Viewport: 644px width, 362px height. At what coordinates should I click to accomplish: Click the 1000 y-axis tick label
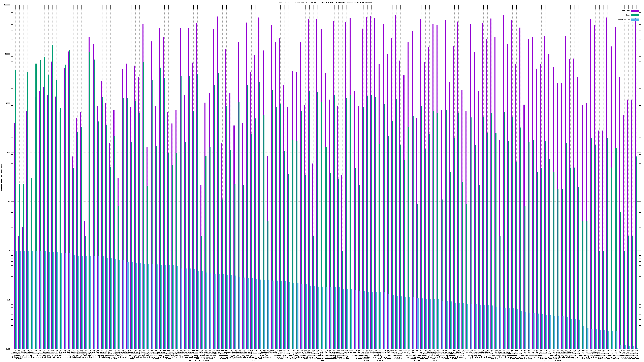click(x=8, y=103)
